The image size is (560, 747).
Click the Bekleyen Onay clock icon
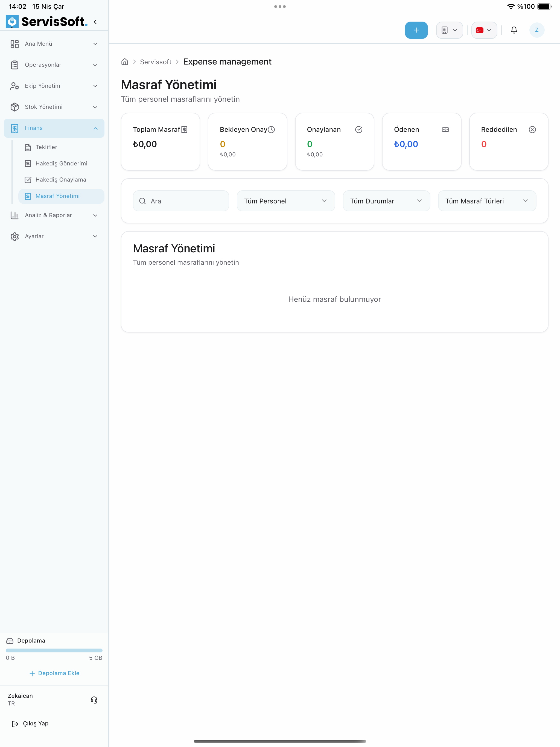(271, 130)
